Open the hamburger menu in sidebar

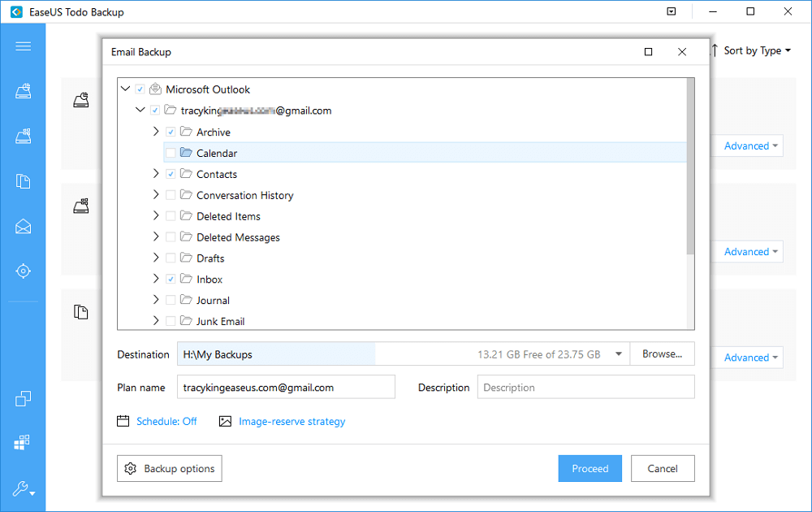click(23, 46)
